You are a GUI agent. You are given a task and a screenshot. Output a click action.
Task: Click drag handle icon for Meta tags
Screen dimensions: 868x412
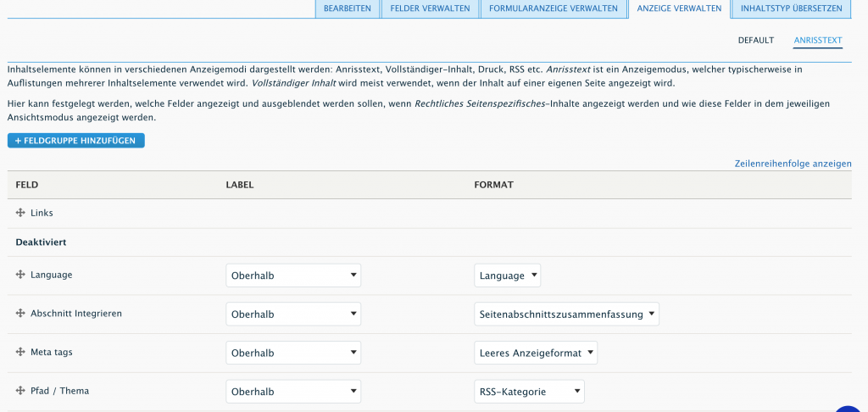coord(20,353)
